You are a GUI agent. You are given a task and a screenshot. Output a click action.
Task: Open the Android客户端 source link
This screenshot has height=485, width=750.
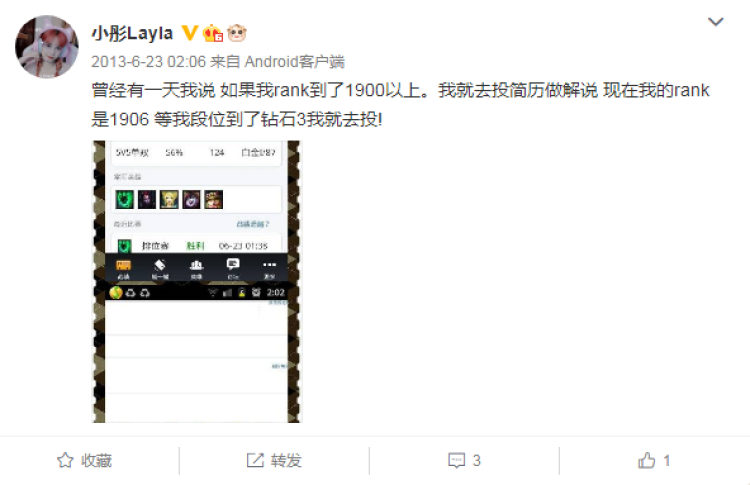(x=295, y=62)
